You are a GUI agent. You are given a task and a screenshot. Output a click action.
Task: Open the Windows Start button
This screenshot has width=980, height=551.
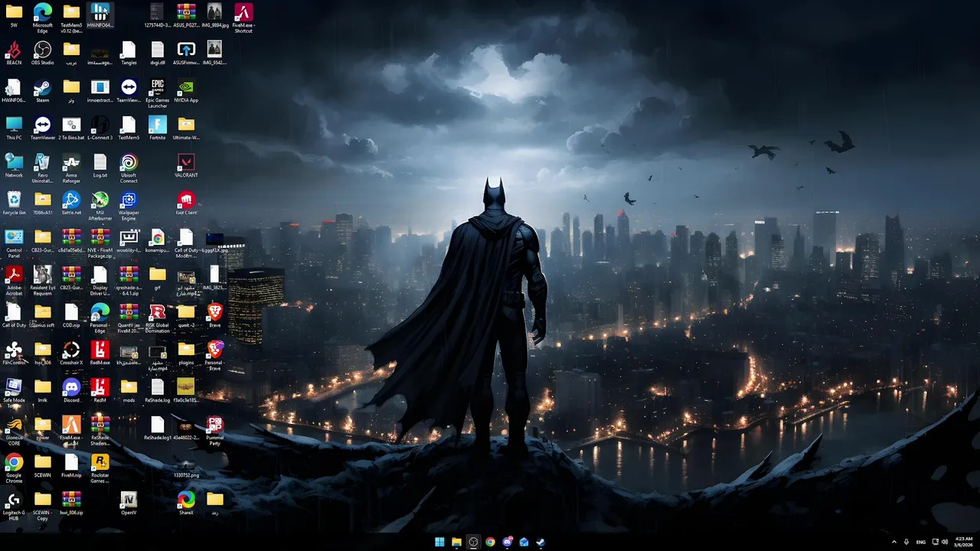tap(439, 542)
